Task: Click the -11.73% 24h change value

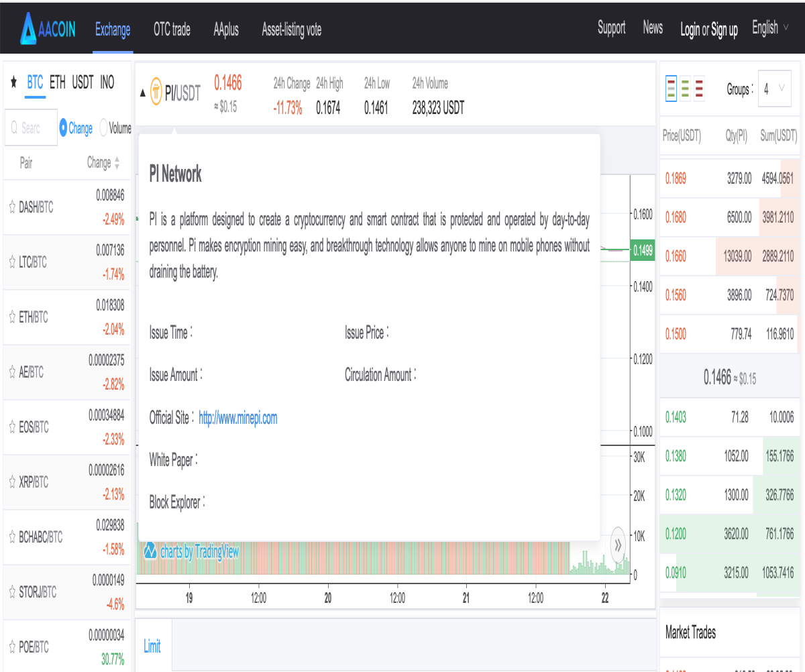Action: click(x=288, y=108)
